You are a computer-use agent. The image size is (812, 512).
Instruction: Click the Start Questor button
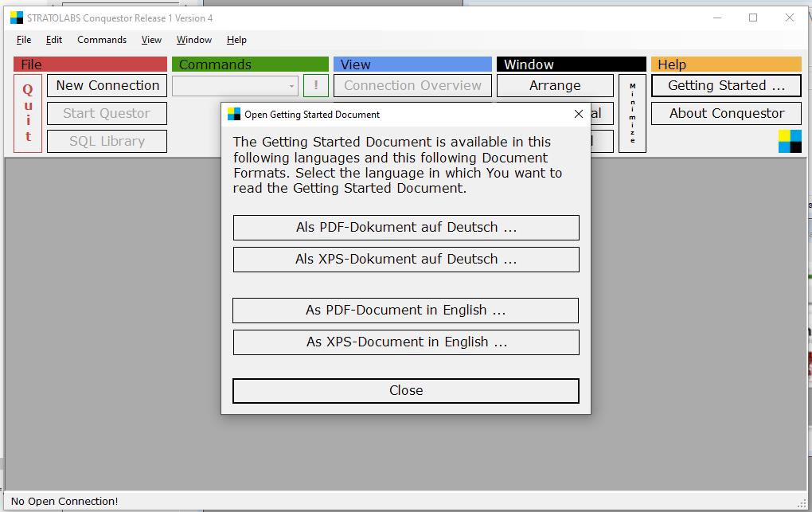pos(107,114)
